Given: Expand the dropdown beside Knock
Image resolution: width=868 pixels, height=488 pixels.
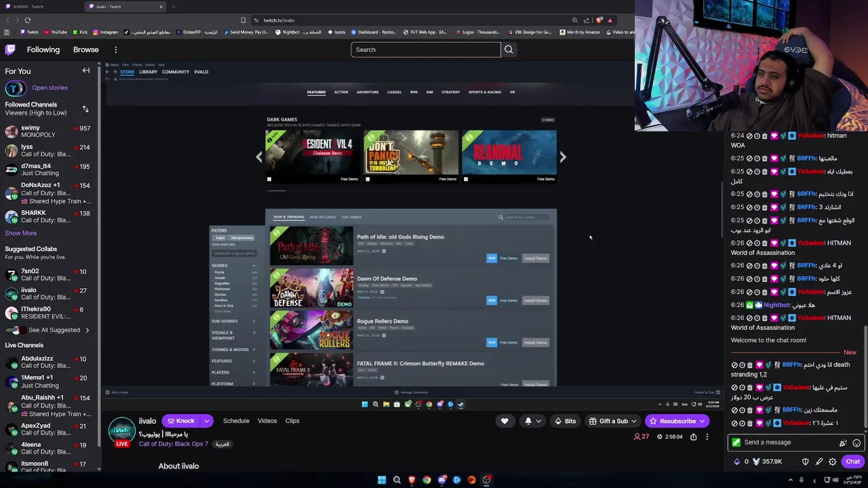Looking at the screenshot, I should pos(206,421).
